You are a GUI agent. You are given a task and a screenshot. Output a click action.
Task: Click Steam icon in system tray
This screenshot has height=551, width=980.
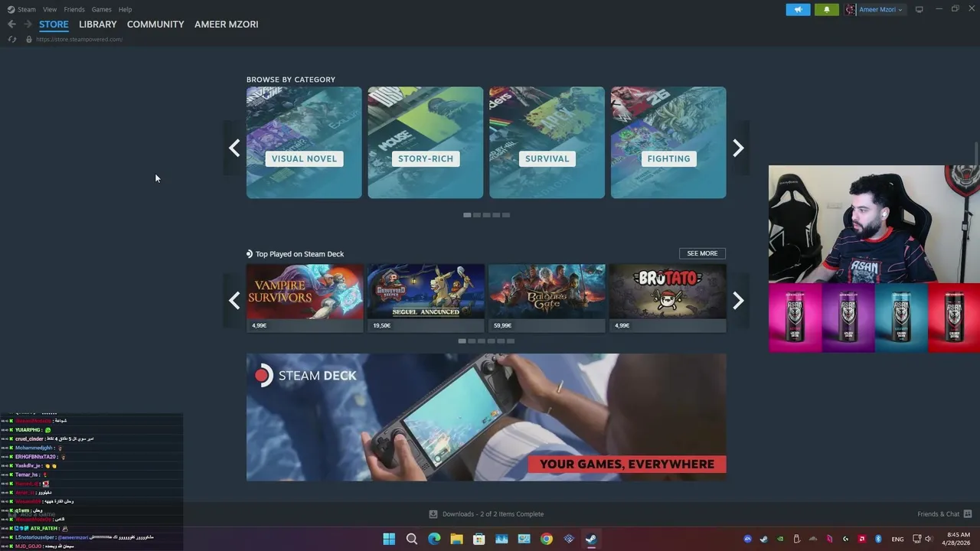point(764,539)
